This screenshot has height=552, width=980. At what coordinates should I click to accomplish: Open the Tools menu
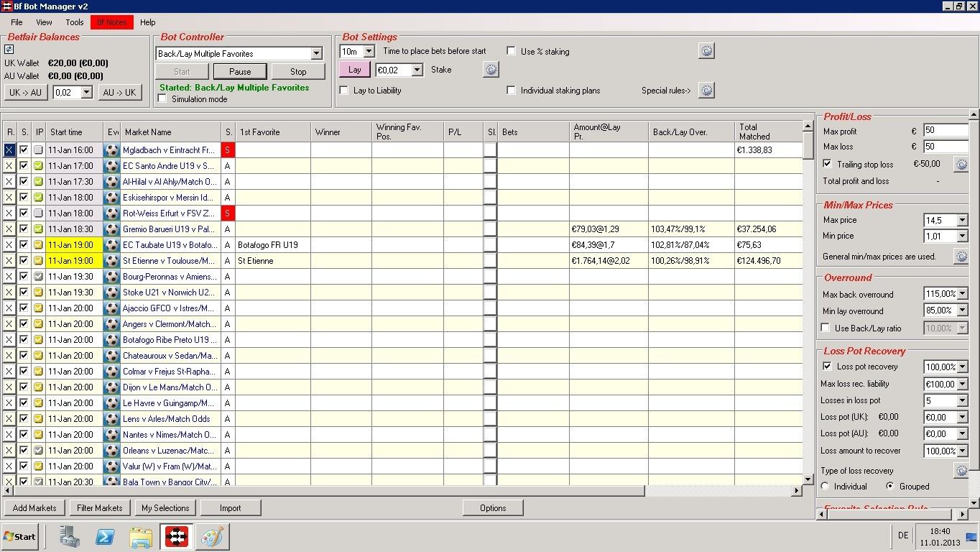point(75,22)
